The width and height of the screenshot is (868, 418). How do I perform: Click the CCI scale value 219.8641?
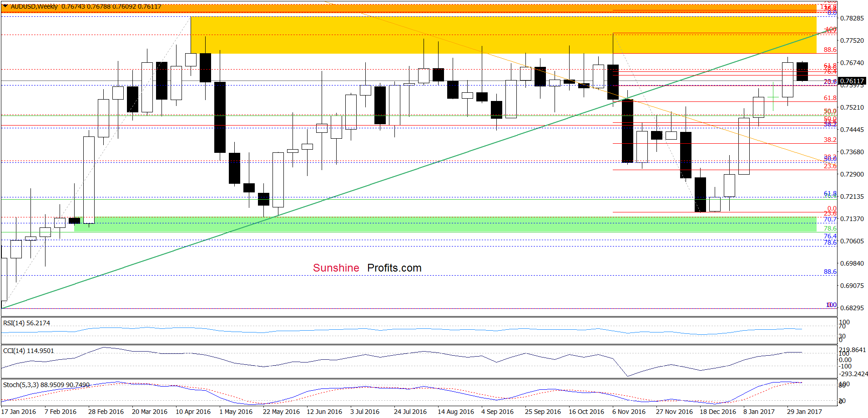point(853,350)
